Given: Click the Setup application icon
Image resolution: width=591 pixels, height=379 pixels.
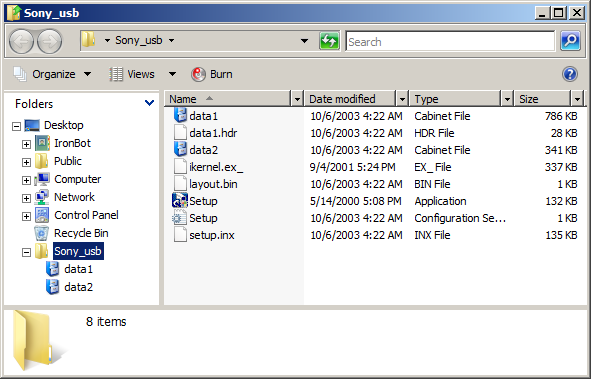Looking at the screenshot, I should (180, 200).
